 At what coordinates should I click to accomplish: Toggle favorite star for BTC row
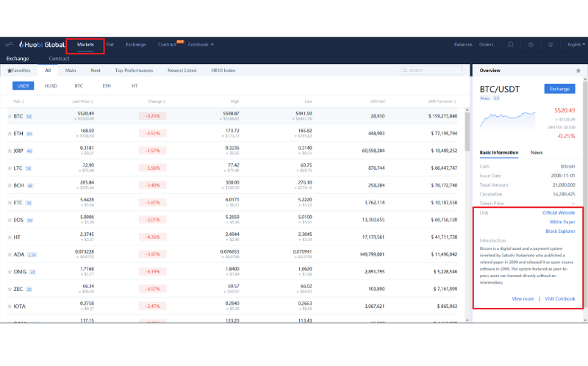point(10,116)
